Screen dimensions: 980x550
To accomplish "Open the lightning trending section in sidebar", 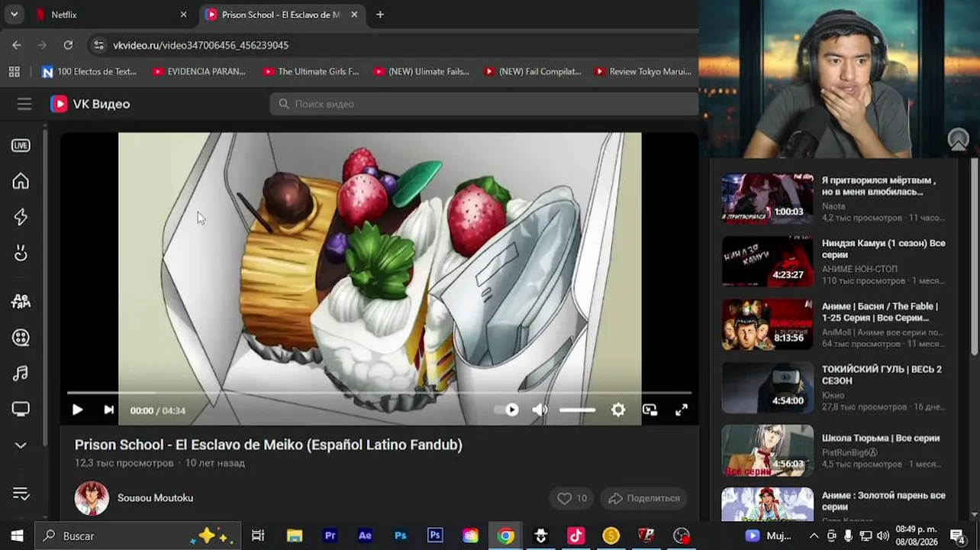I will click(21, 217).
